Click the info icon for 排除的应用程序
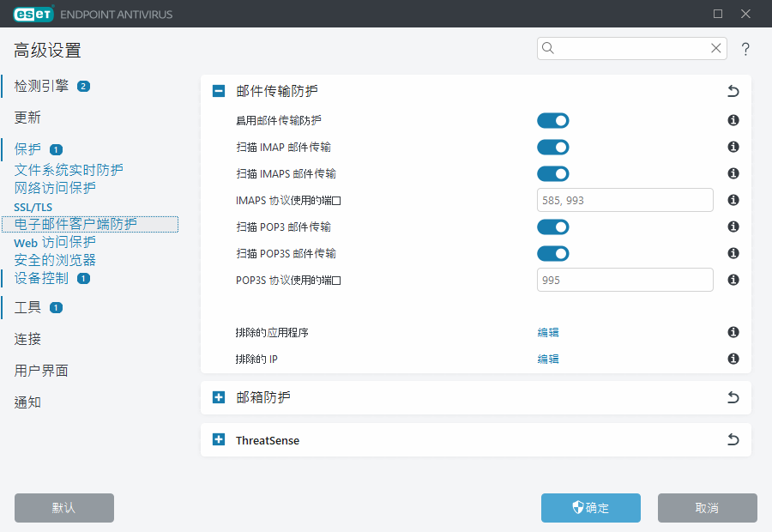Viewport: 772px width, 532px height. (733, 332)
